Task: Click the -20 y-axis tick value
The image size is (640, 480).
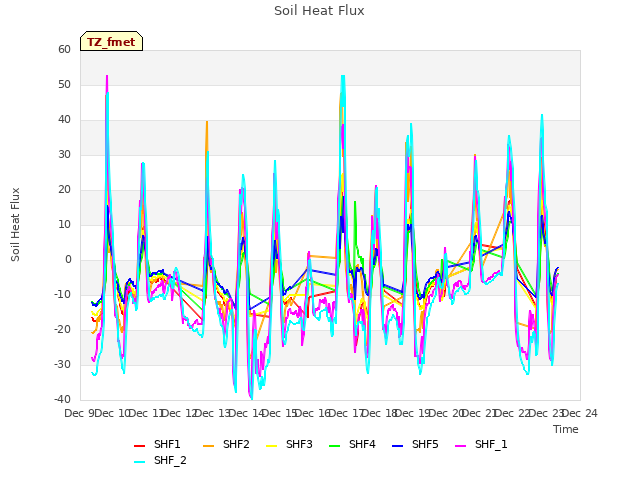Action: (x=62, y=329)
